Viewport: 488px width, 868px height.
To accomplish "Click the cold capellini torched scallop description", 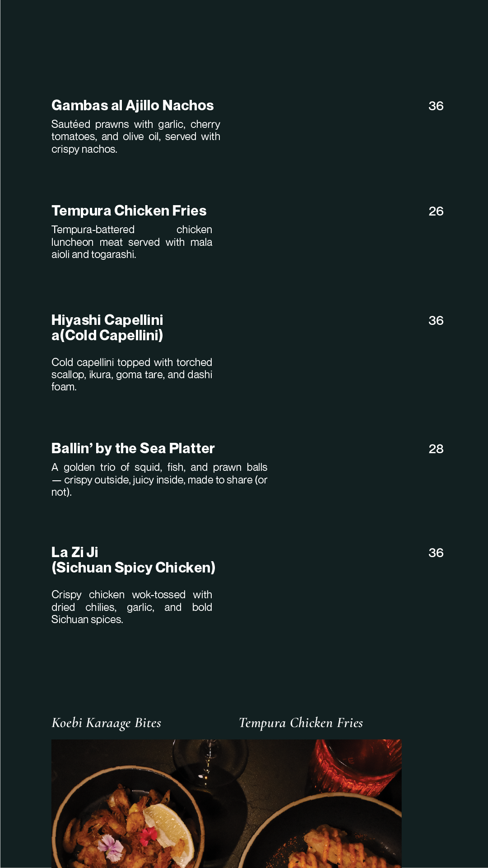I will coord(131,375).
